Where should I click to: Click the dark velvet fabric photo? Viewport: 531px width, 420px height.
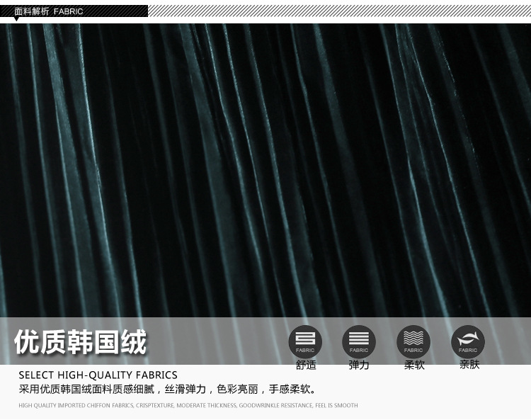pyautogui.click(x=265, y=171)
